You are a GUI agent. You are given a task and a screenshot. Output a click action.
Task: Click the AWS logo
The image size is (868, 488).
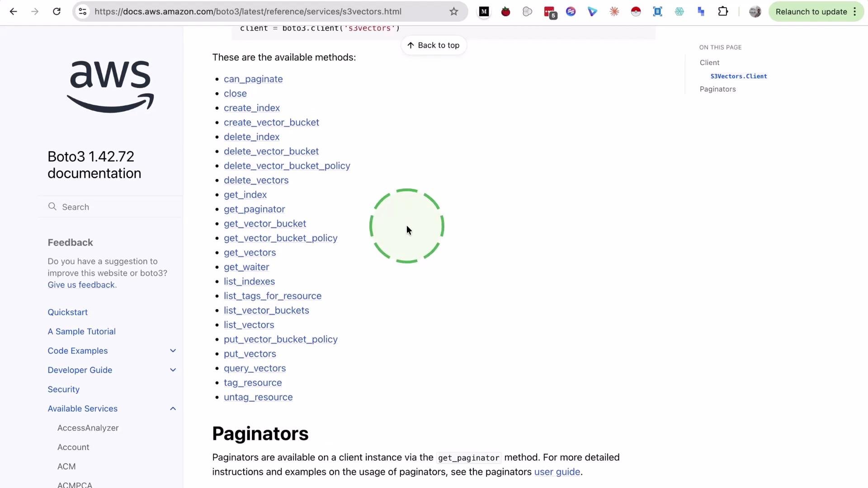click(110, 86)
